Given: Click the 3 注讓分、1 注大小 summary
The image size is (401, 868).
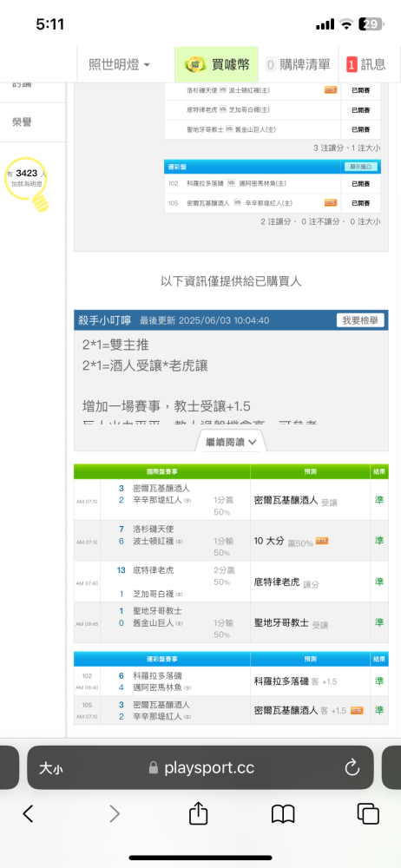Looking at the screenshot, I should point(346,148).
